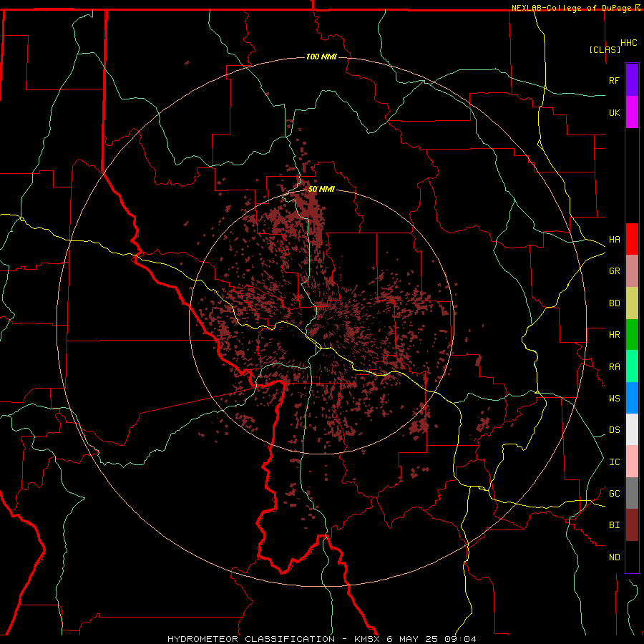Pick the HR green legend swatch
This screenshot has width=644, height=644.
(632, 335)
